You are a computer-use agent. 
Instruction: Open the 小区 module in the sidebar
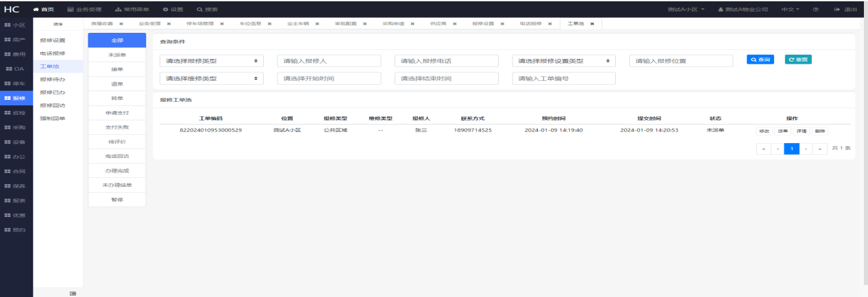click(16, 24)
